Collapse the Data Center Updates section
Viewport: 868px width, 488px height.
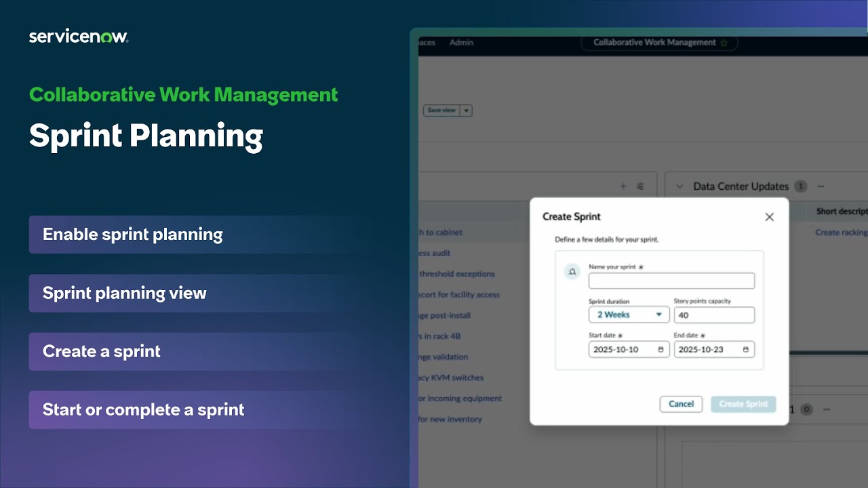[x=679, y=186]
